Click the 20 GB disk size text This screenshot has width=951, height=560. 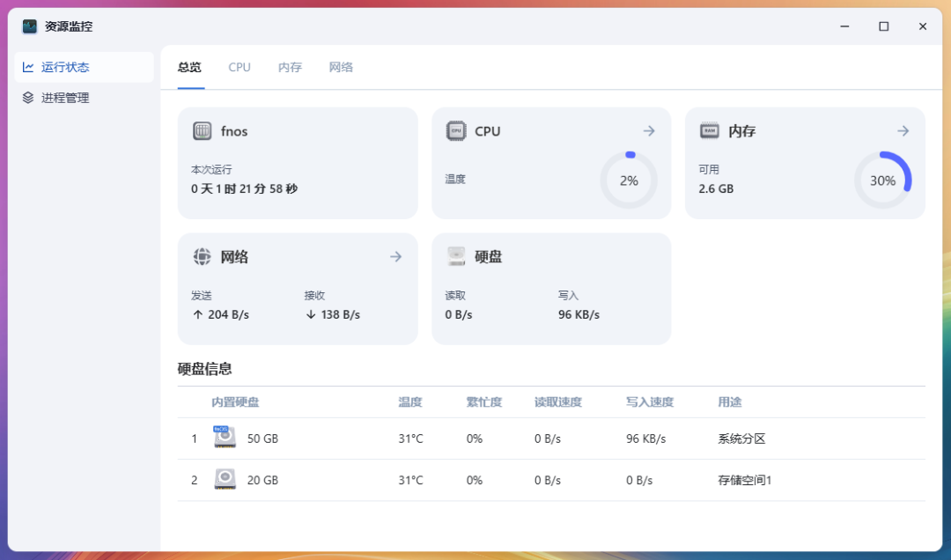pos(262,480)
